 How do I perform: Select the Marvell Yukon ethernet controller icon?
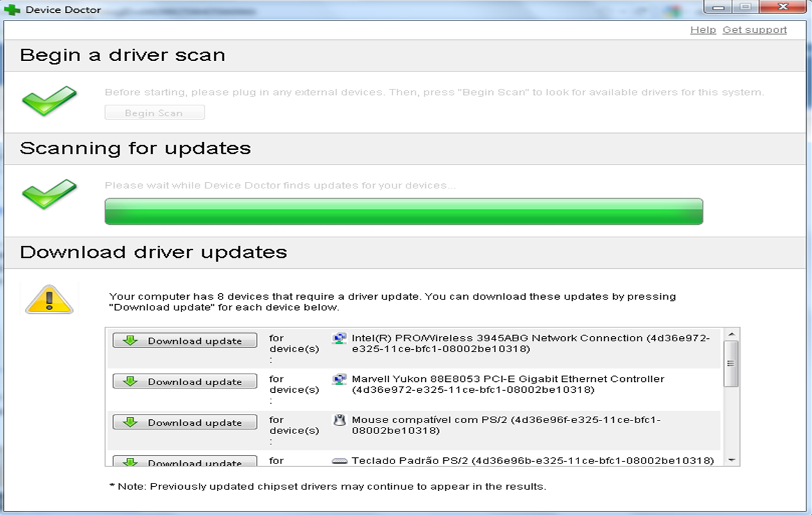(x=339, y=378)
